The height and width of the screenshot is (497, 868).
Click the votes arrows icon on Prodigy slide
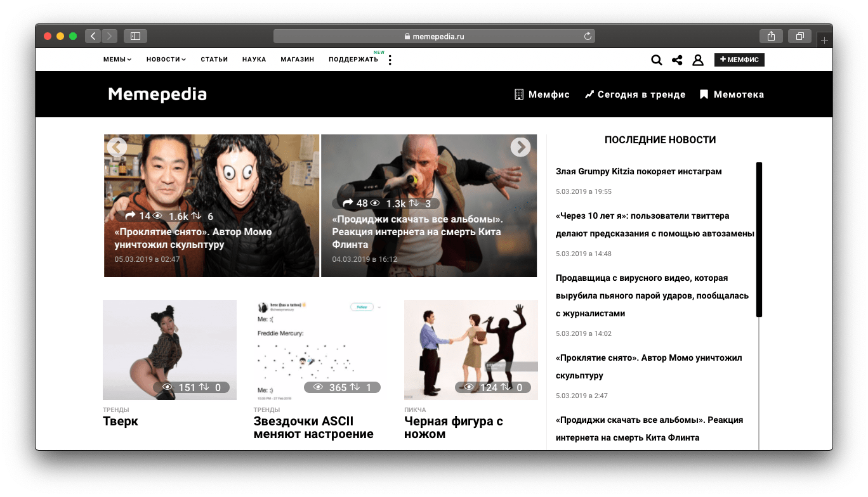click(x=414, y=203)
